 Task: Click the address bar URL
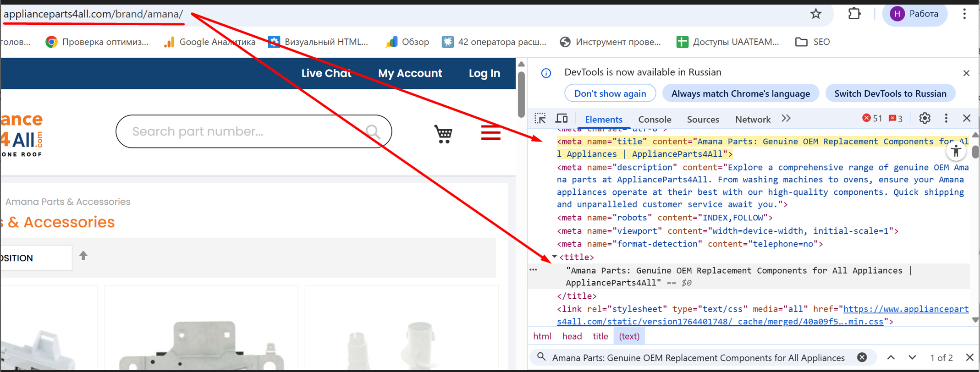pos(94,14)
